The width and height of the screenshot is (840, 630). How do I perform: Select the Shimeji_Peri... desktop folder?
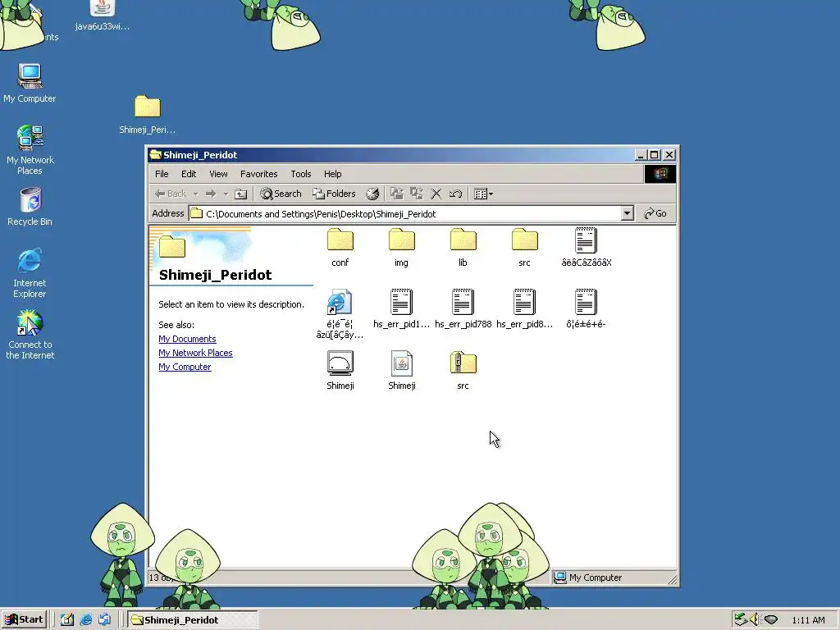click(148, 113)
